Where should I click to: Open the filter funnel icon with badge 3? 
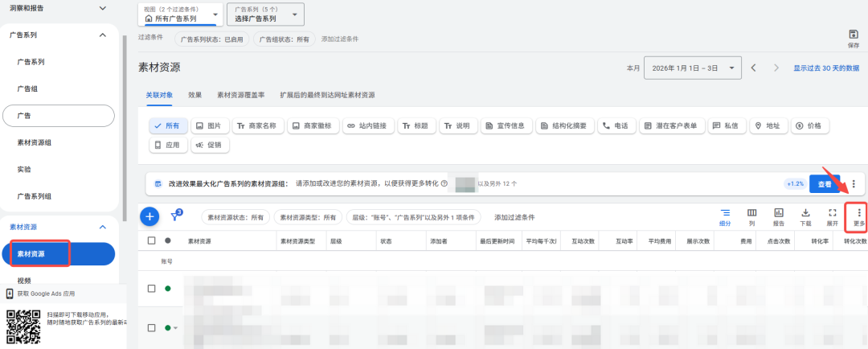point(175,216)
